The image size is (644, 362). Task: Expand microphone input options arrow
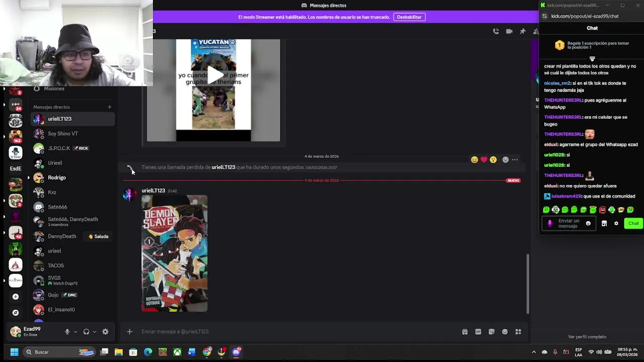(x=75, y=332)
